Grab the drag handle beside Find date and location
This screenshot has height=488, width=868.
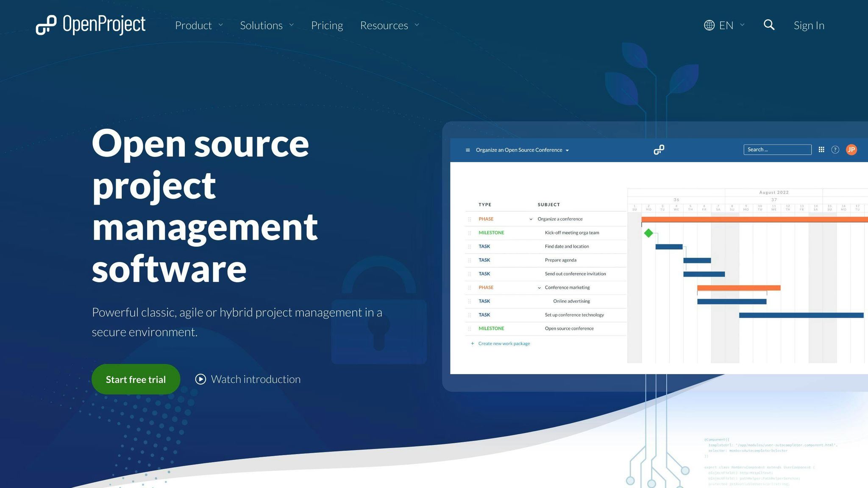point(469,246)
